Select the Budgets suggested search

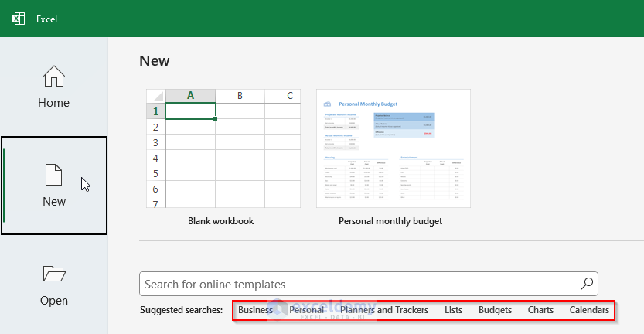495,310
